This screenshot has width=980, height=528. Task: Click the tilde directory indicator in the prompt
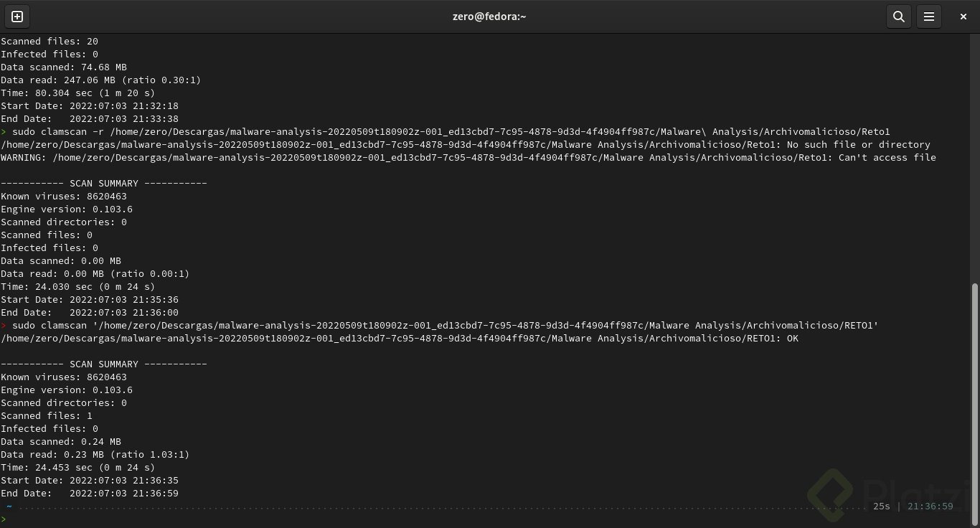[9, 506]
